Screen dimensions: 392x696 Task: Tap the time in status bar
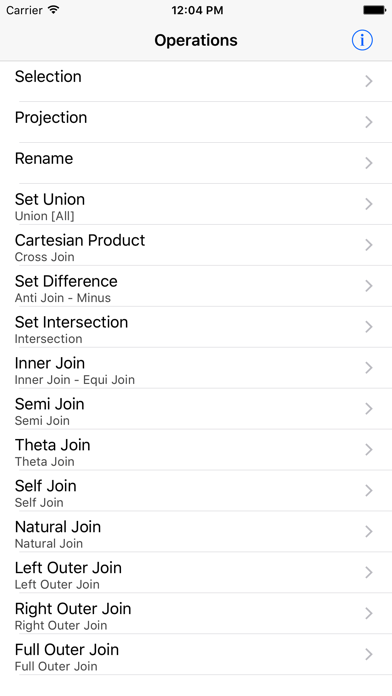click(x=197, y=10)
